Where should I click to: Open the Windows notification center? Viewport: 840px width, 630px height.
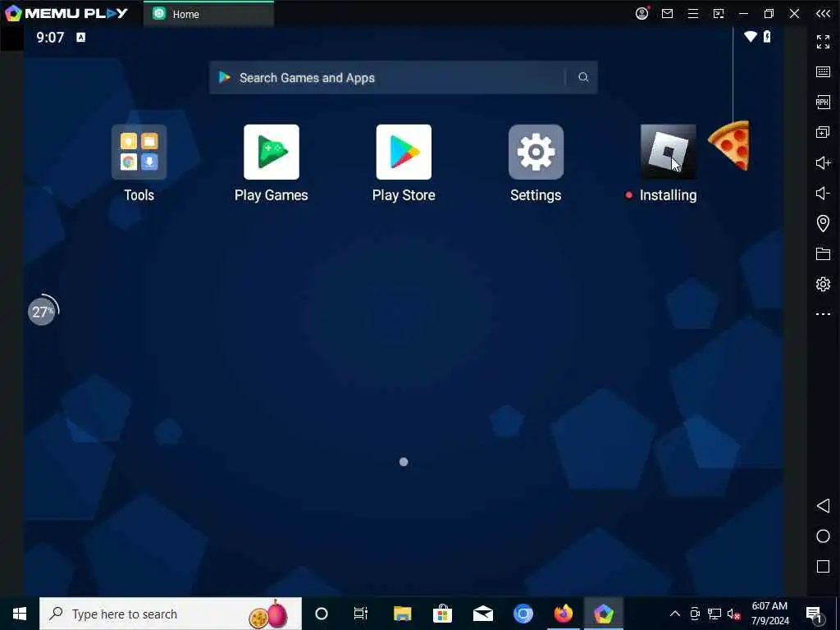pos(813,614)
